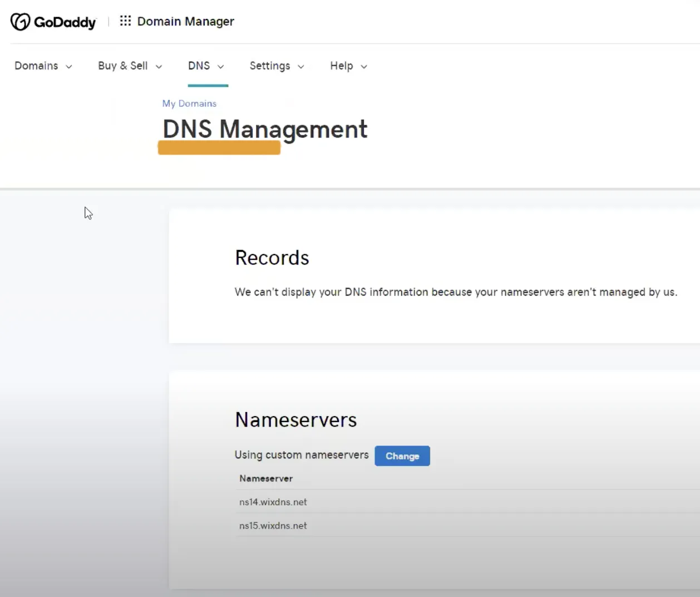The image size is (700, 597).
Task: Click the blue Change nameservers button
Action: pos(402,456)
